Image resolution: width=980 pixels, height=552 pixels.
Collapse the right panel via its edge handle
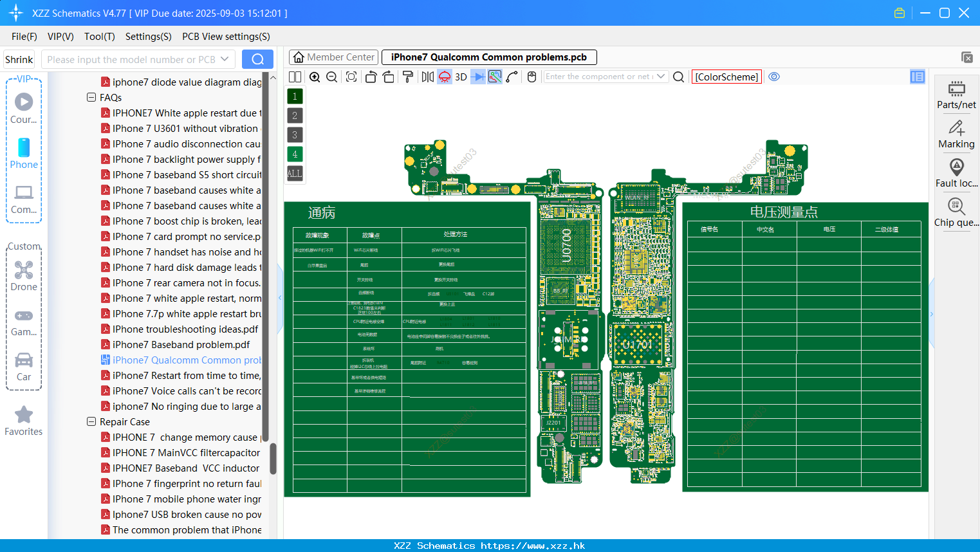(931, 314)
